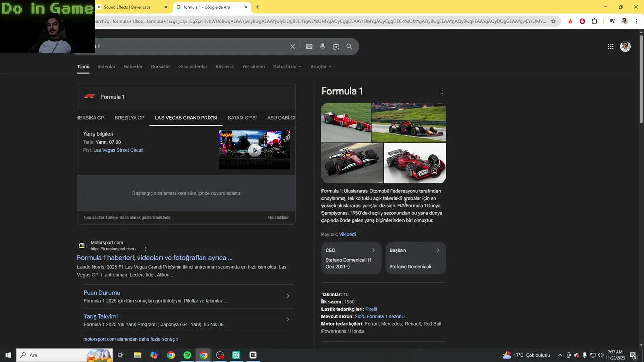
Task: Close the formula 1 Google search tab
Action: [246, 7]
